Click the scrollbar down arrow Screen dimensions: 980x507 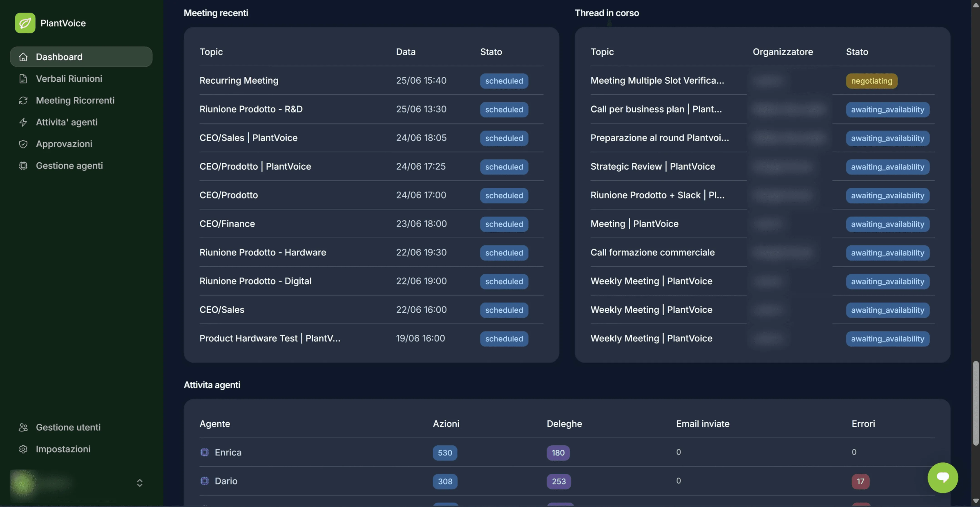tap(975, 501)
